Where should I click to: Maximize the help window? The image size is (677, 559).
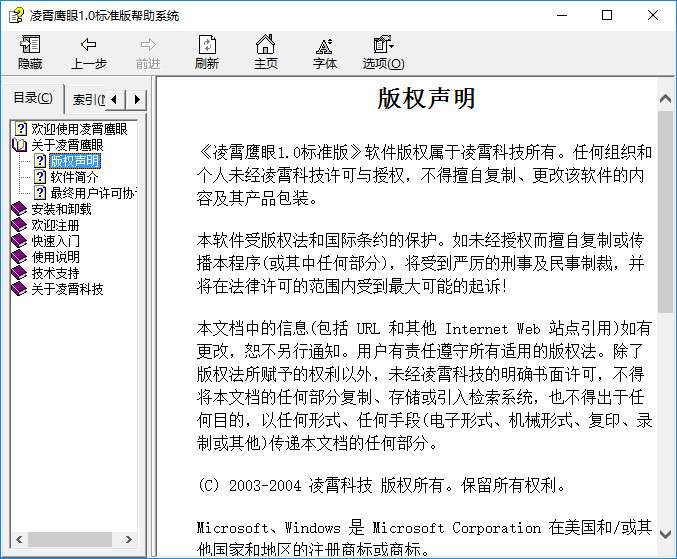click(607, 16)
